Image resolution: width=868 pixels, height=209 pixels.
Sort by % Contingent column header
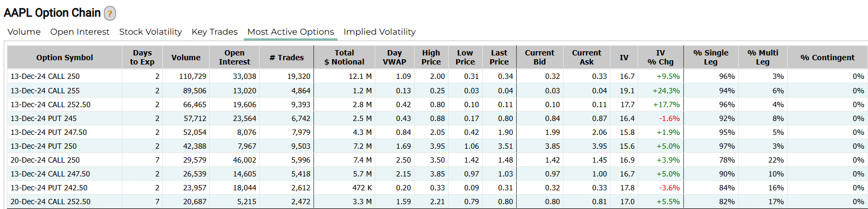click(x=827, y=58)
